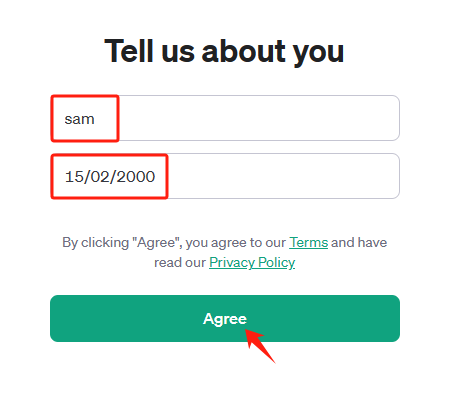Click the date text 15/02/2000
The image size is (457, 394).
[x=110, y=177]
